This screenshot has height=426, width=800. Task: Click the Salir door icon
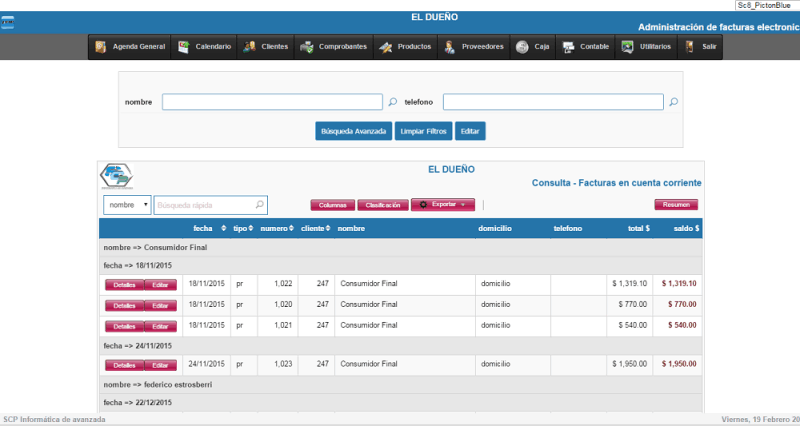(x=689, y=47)
